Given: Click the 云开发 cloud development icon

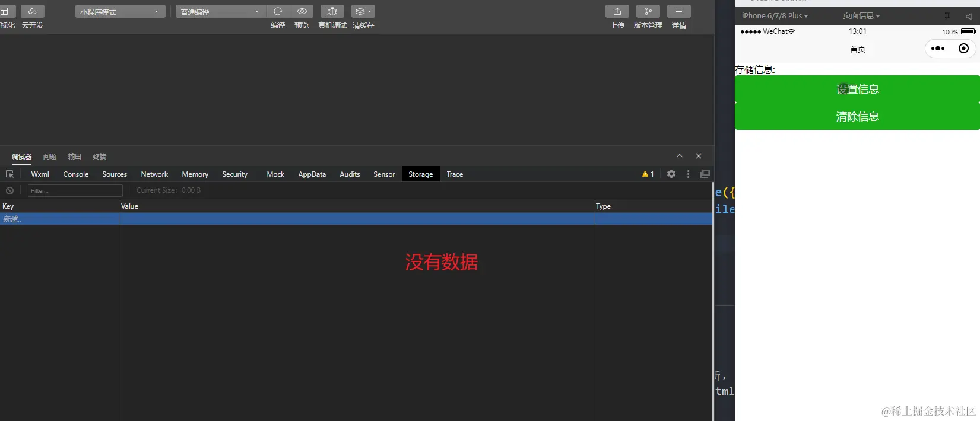Looking at the screenshot, I should pyautogui.click(x=32, y=11).
